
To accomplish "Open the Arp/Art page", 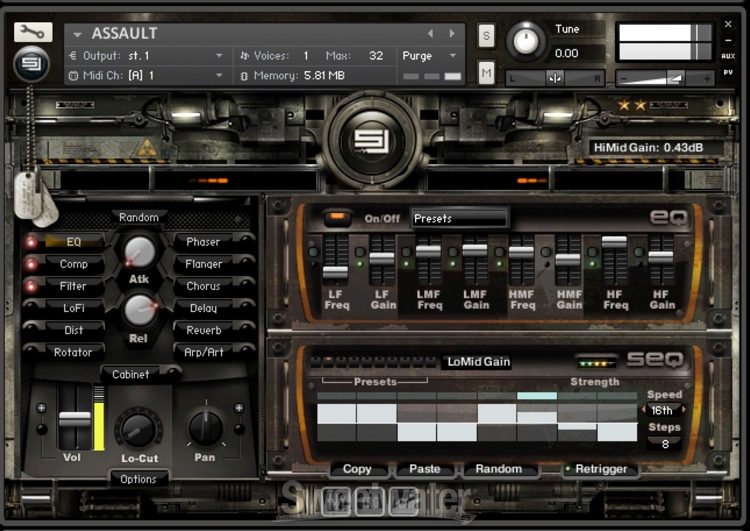I will tap(204, 352).
